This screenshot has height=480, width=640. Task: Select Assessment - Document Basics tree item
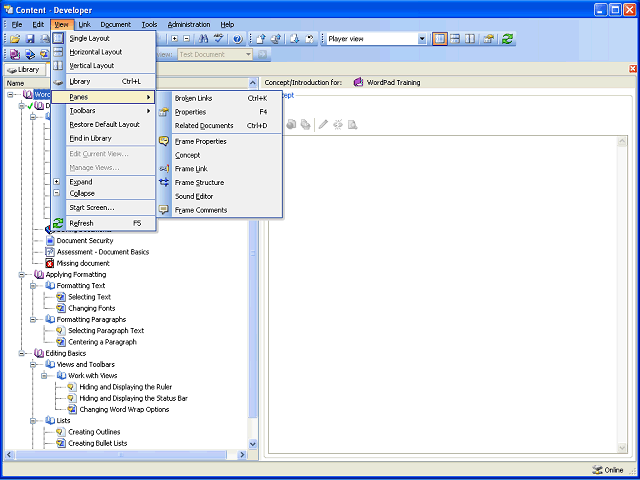[x=103, y=252]
